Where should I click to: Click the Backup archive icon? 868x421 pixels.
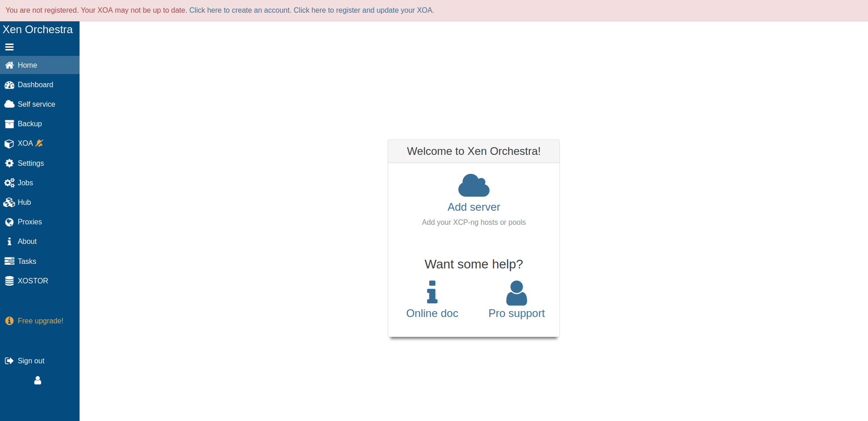(9, 124)
